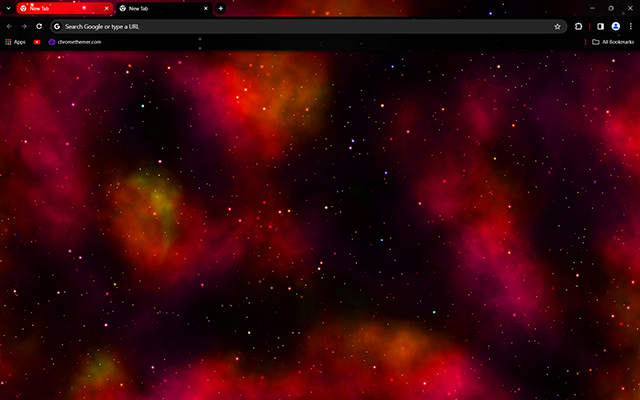Open the tab search dropdown arrow
640x400 pixels.
pyautogui.click(x=8, y=8)
